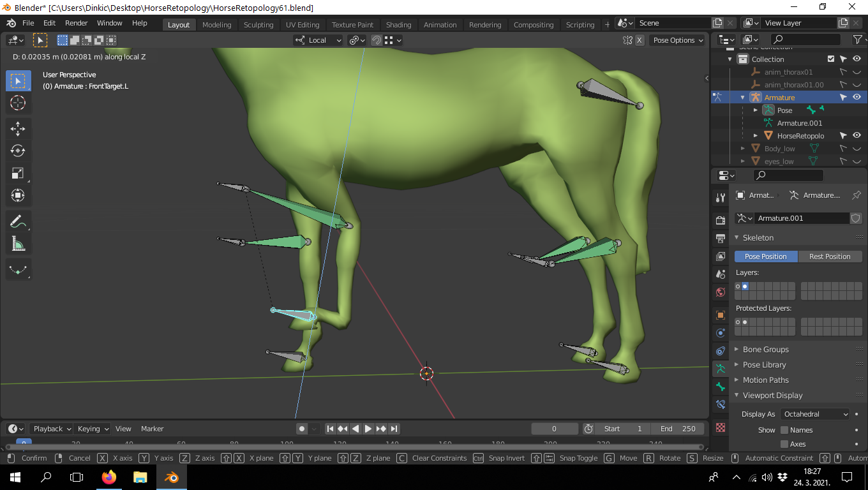Switch to Sculpting workspace tab
This screenshot has height=490, width=868.
coord(258,25)
